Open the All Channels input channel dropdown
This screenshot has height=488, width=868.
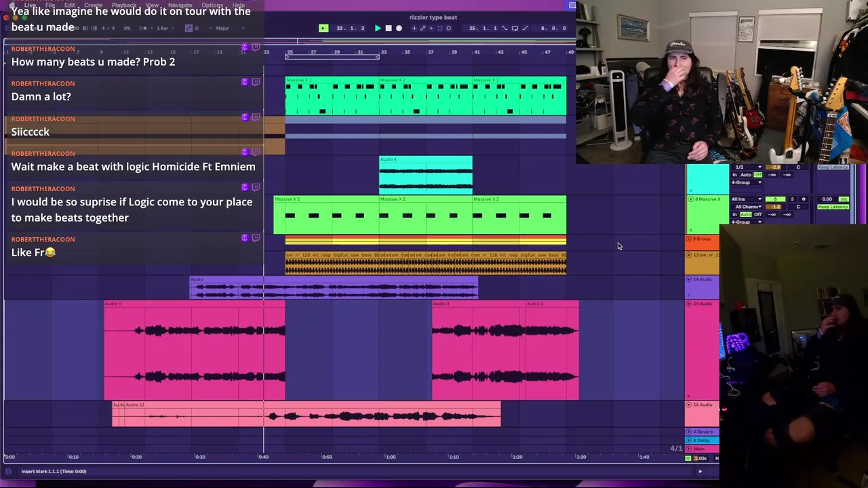(x=747, y=207)
